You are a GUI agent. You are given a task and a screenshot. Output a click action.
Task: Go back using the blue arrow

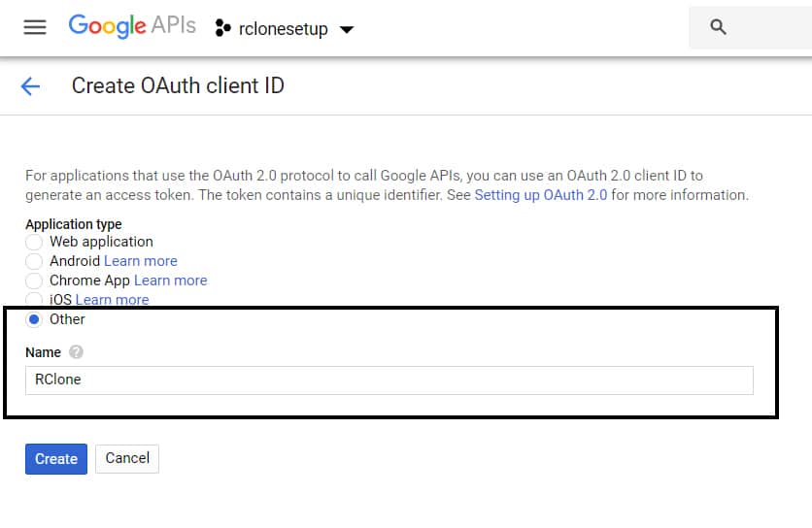tap(30, 86)
